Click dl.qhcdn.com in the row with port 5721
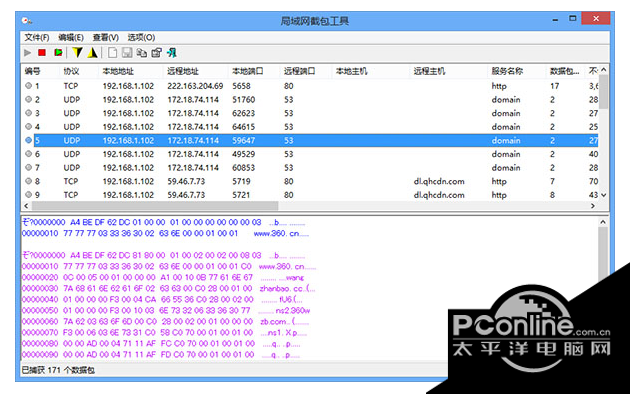630x394 pixels. (x=439, y=195)
